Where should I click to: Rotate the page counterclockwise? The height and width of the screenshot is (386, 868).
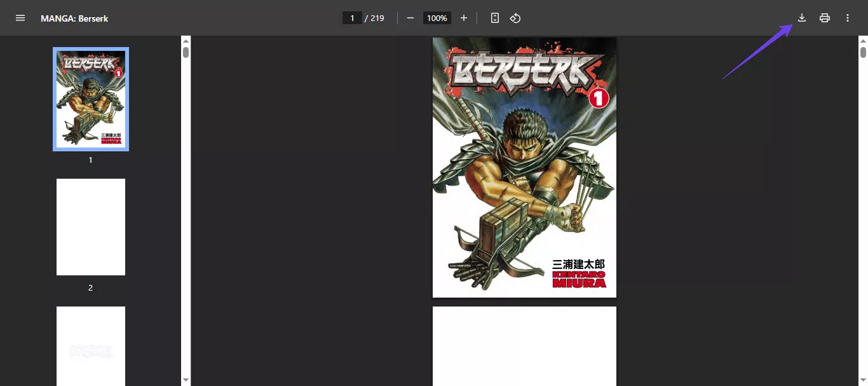pos(515,18)
